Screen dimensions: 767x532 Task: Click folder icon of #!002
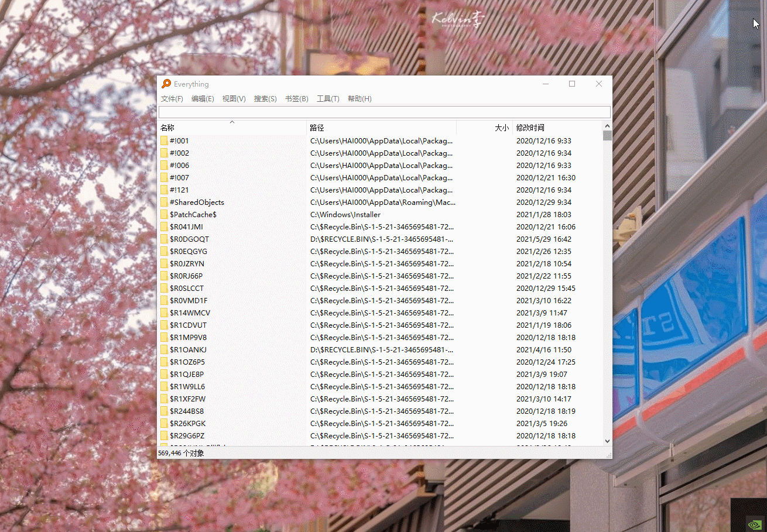tap(164, 153)
